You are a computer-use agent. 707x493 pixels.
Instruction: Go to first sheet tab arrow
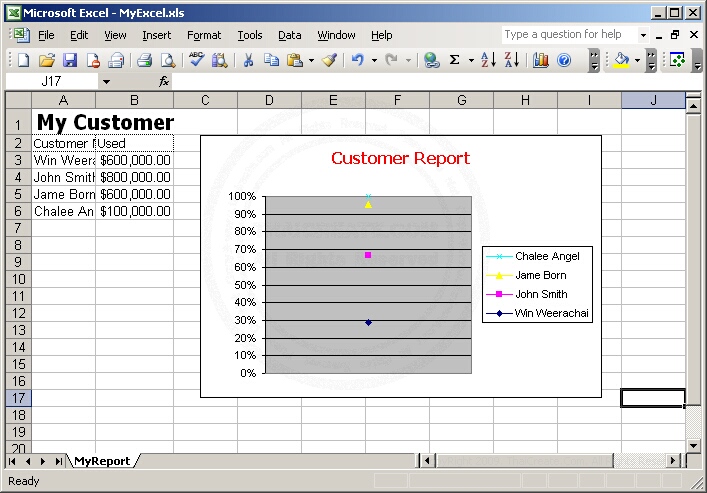12,461
